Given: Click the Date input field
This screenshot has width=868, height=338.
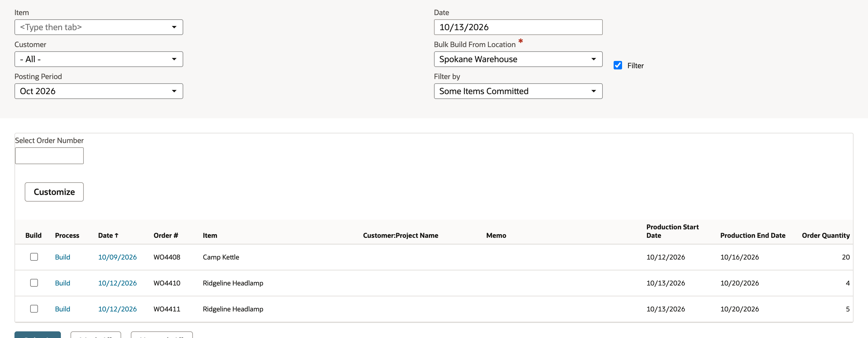Looking at the screenshot, I should pyautogui.click(x=518, y=27).
